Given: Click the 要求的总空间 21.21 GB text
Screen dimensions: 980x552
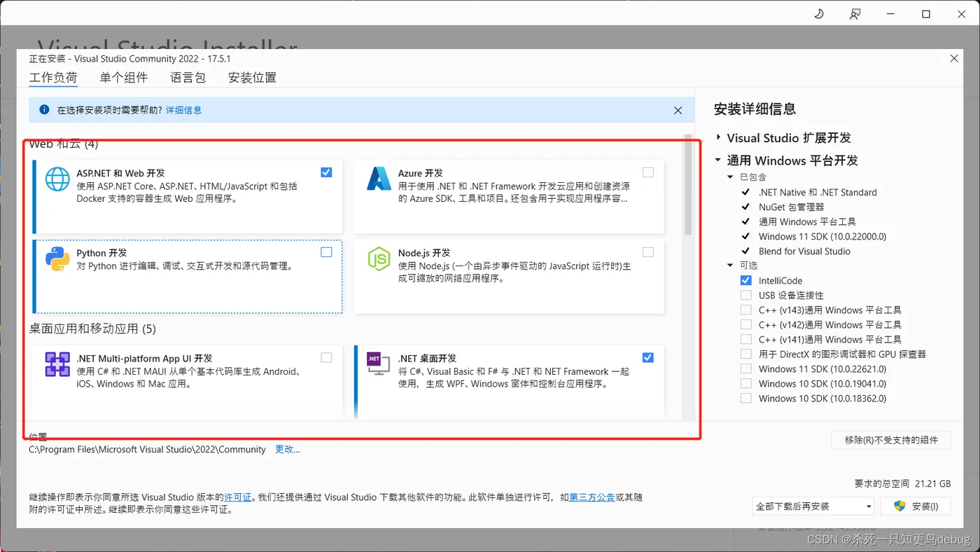Looking at the screenshot, I should [x=902, y=483].
